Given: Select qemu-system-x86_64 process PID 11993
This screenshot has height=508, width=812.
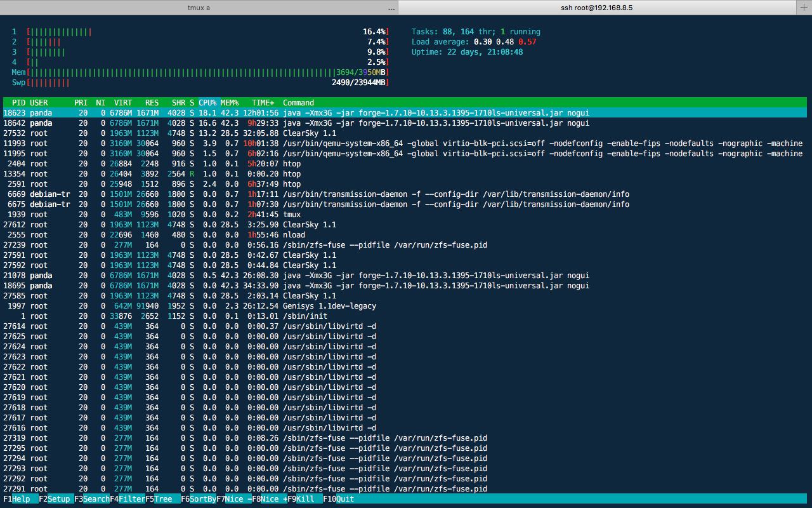Looking at the screenshot, I should [405, 144].
